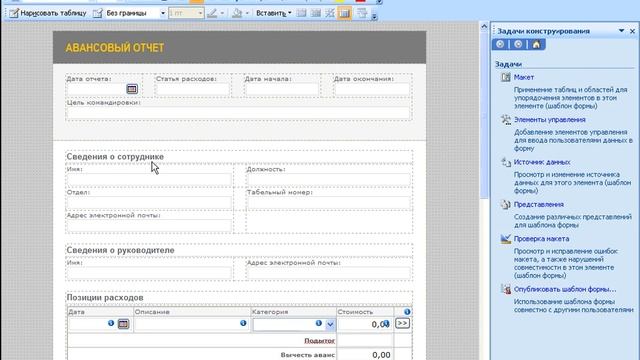Open the Проверка макета link
Image resolution: width=640 pixels, height=360 pixels.
[x=541, y=239]
